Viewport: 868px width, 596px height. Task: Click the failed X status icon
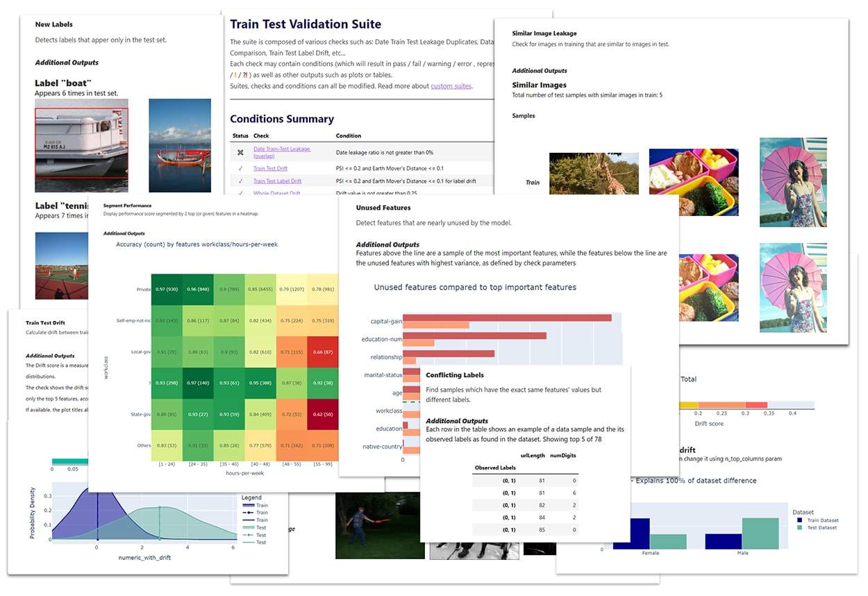click(x=240, y=152)
